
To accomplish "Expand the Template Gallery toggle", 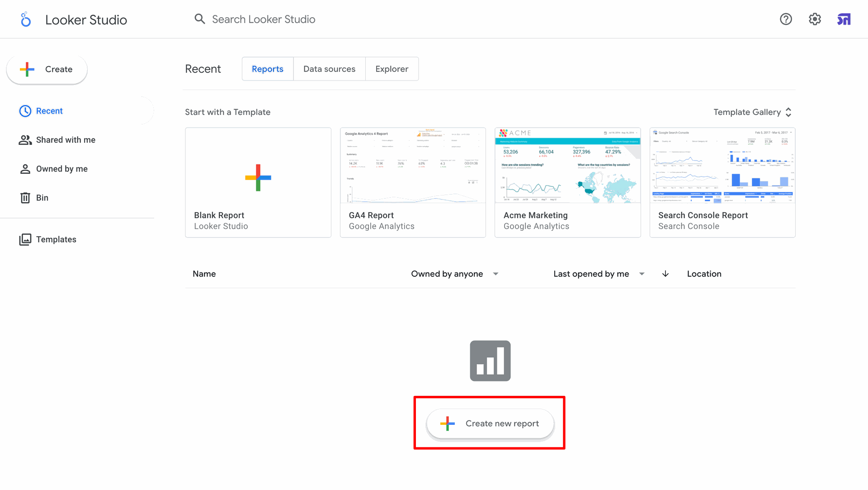I will click(752, 112).
